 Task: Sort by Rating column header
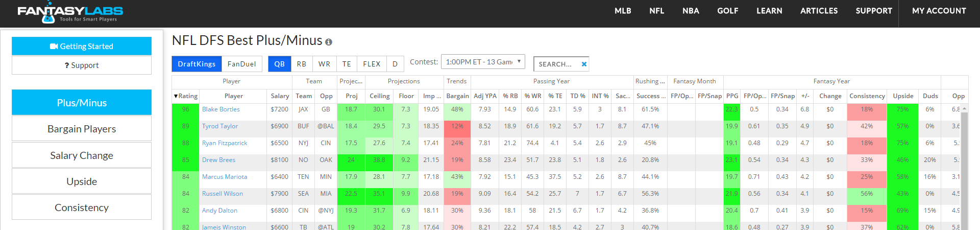click(x=185, y=96)
